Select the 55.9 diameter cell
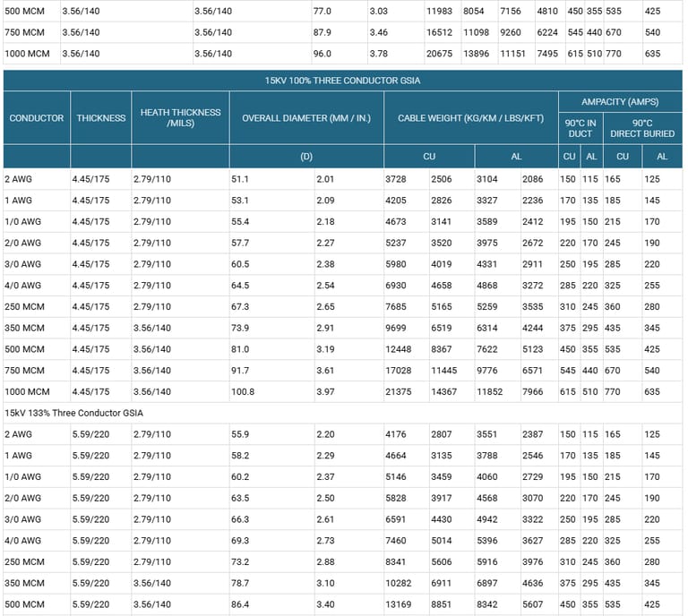Screen dimensions: 688x616 click(x=241, y=434)
